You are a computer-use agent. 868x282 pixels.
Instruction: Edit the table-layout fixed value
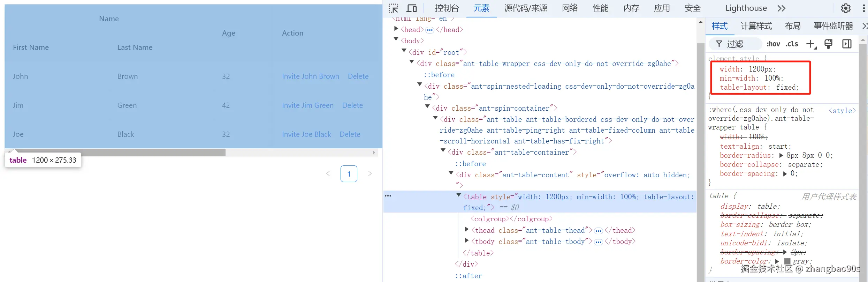pos(786,88)
